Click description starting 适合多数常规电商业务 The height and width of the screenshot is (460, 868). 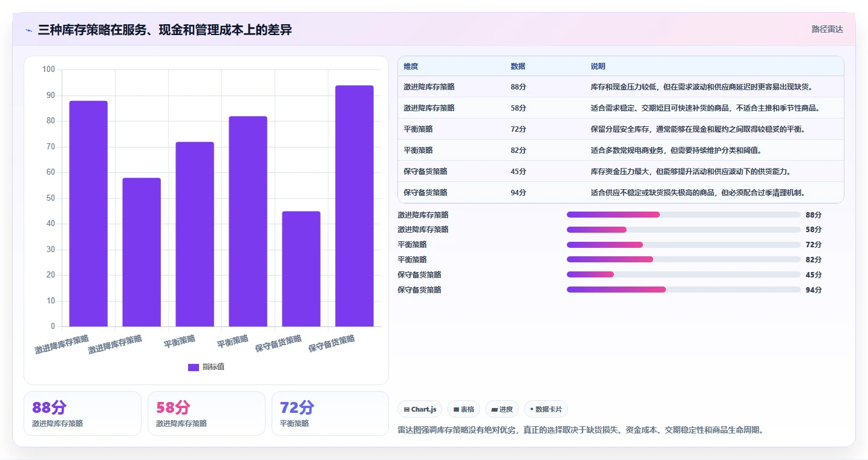pyautogui.click(x=676, y=150)
